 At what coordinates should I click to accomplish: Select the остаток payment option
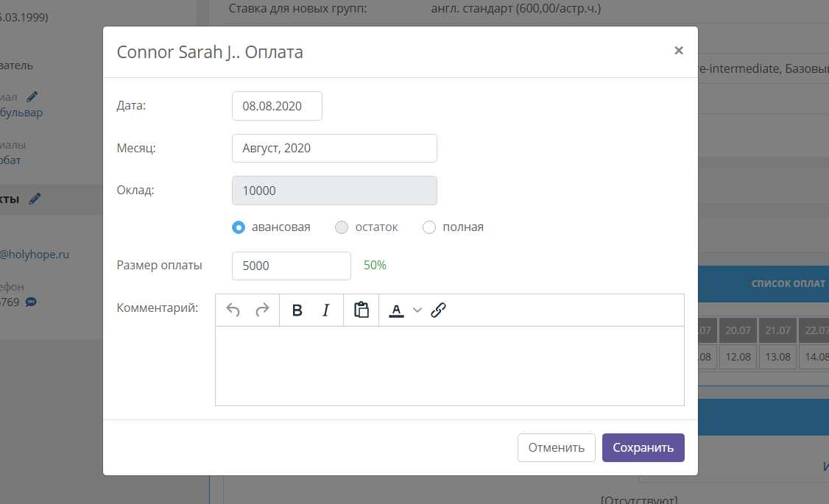[x=342, y=227]
